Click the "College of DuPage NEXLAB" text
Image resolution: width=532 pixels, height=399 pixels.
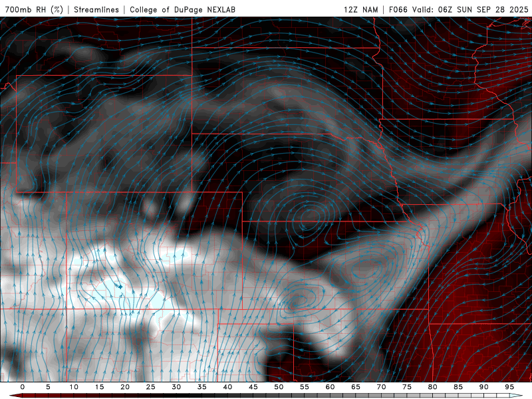182,9
